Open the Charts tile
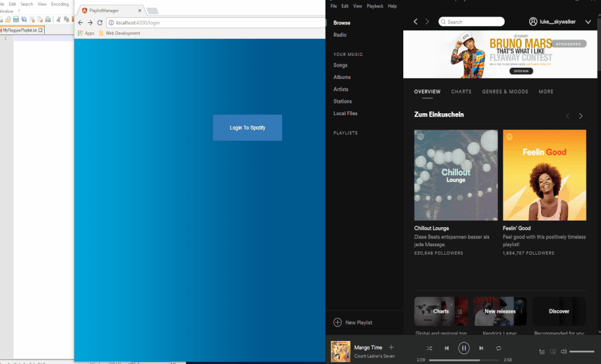Image resolution: width=601 pixels, height=364 pixels. 441,311
